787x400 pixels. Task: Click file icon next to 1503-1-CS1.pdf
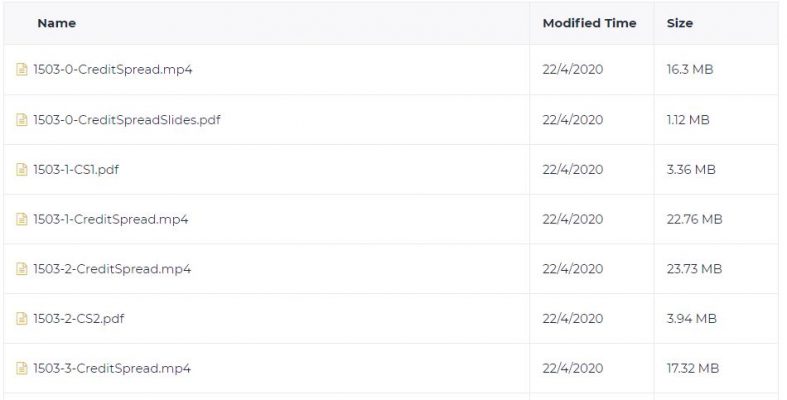[x=22, y=169]
